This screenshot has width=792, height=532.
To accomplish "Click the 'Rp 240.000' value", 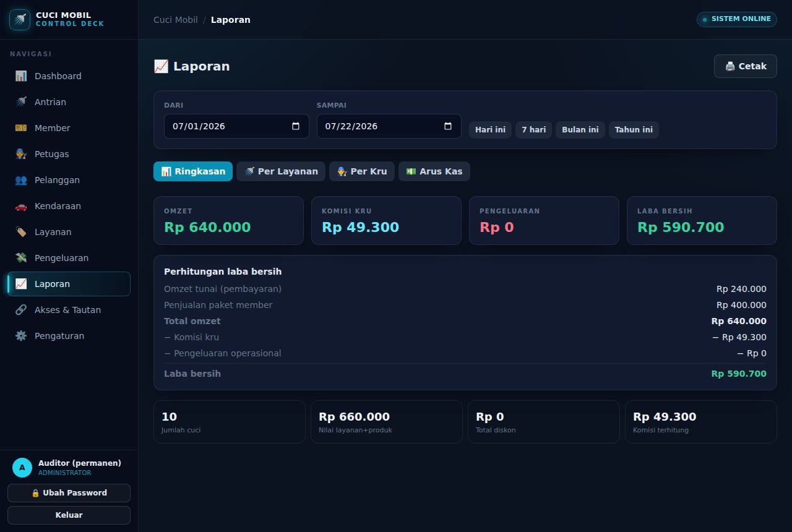I will pyautogui.click(x=741, y=289).
